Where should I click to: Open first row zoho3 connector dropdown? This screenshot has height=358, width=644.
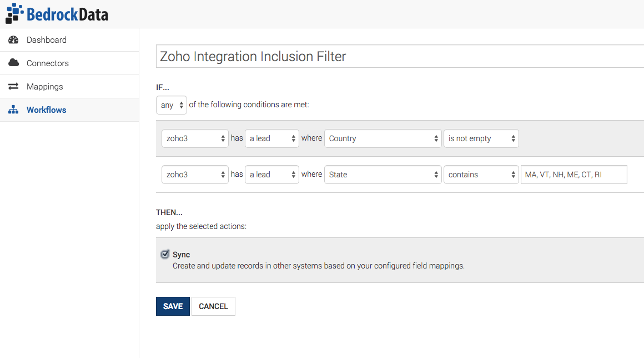pos(195,138)
